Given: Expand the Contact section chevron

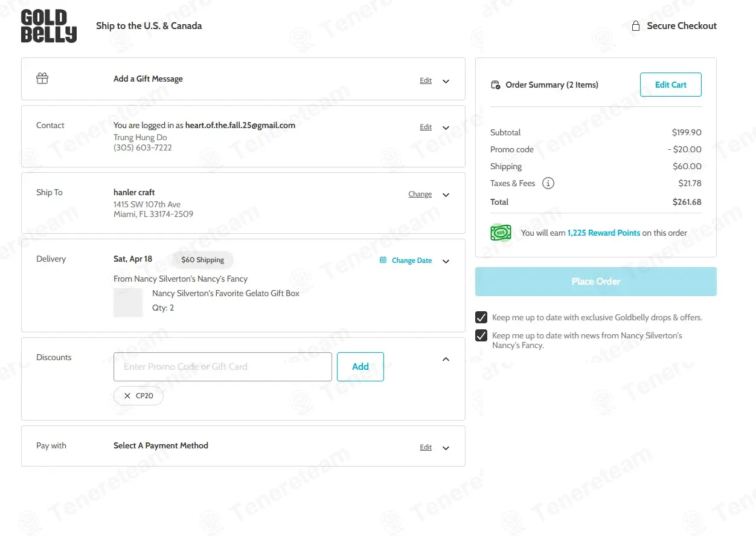Looking at the screenshot, I should tap(446, 128).
